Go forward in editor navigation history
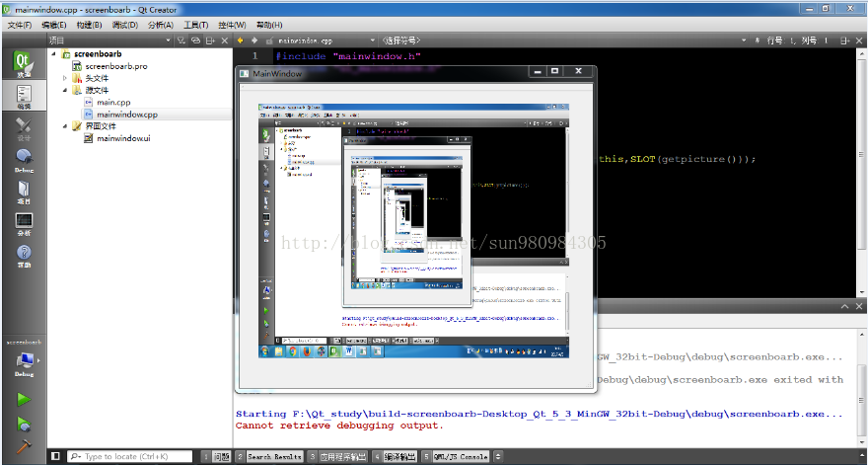868x465 pixels. pos(254,40)
